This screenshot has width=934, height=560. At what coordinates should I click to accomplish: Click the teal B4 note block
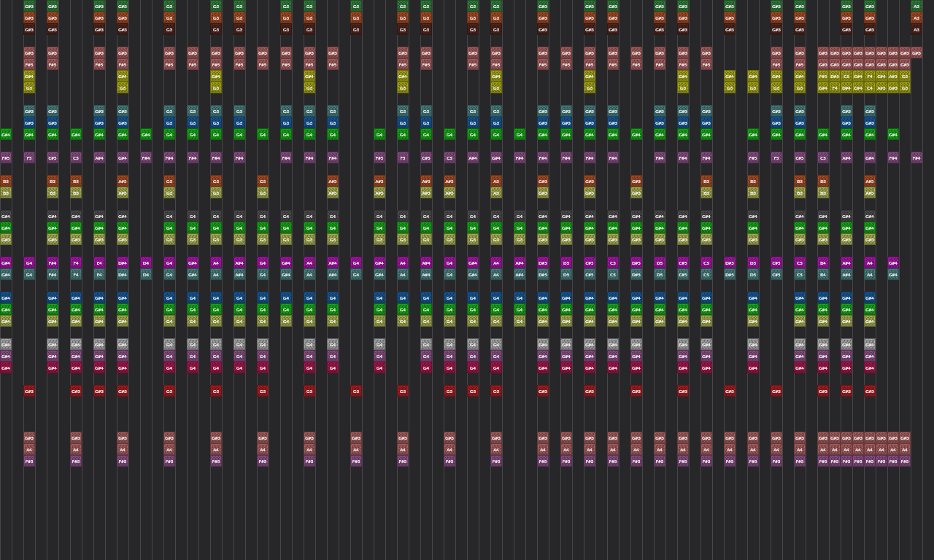[x=823, y=274]
